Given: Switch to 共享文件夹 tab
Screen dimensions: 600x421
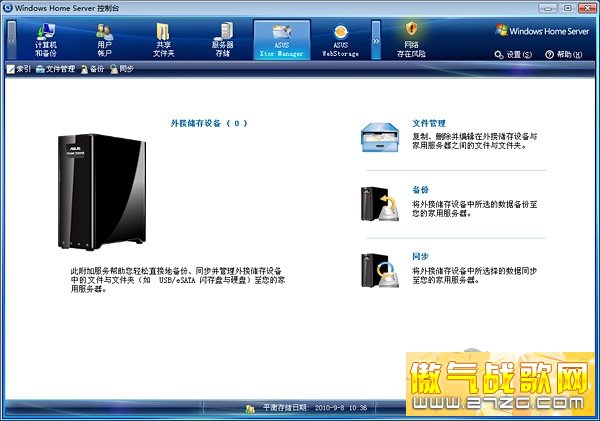Looking at the screenshot, I should [x=164, y=40].
